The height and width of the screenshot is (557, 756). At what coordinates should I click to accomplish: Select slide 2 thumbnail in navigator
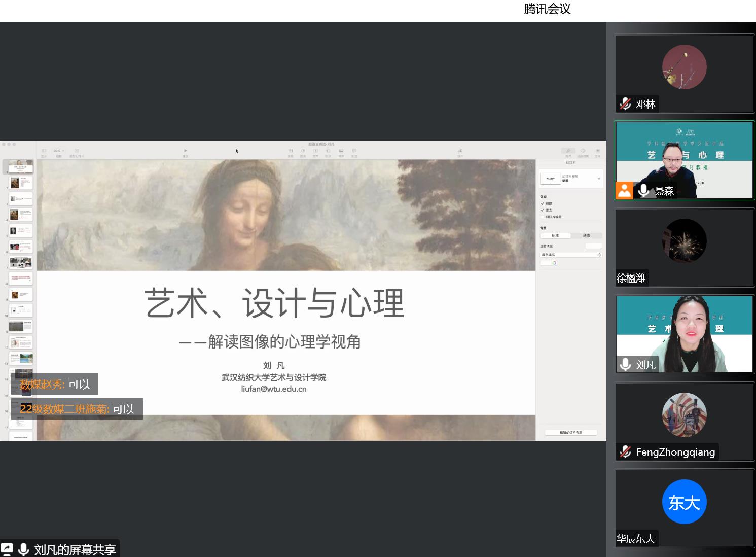tap(21, 183)
